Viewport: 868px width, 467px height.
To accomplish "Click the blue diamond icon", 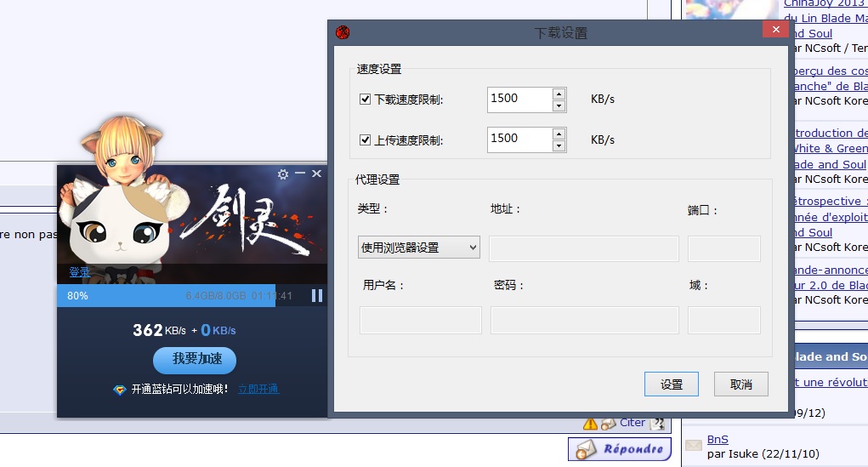I will coord(120,390).
